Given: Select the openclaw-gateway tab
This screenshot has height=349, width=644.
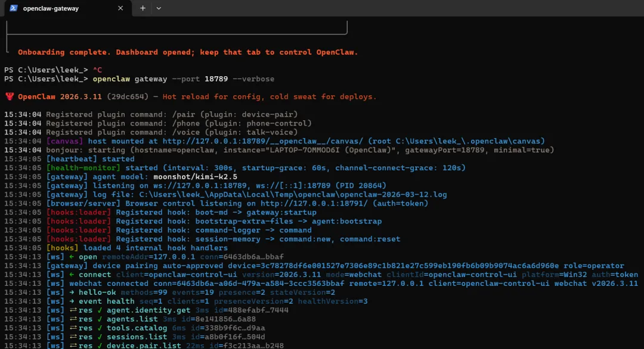Looking at the screenshot, I should coord(68,8).
